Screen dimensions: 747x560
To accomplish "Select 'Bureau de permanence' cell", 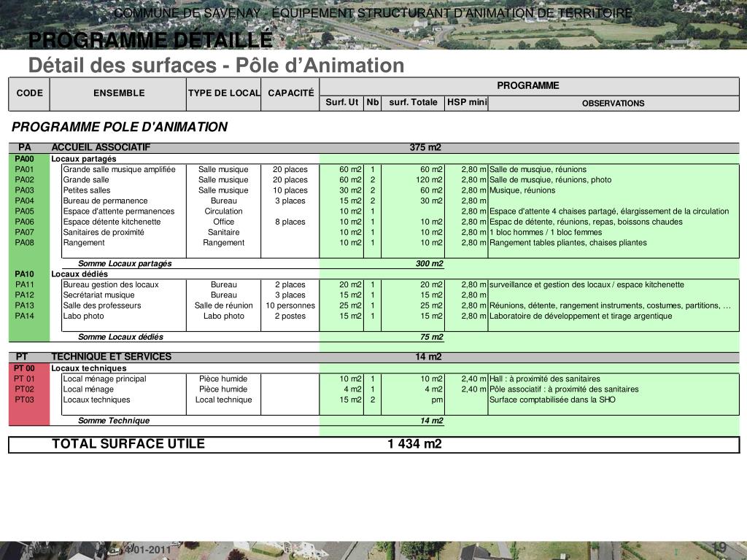I will coord(105,201).
